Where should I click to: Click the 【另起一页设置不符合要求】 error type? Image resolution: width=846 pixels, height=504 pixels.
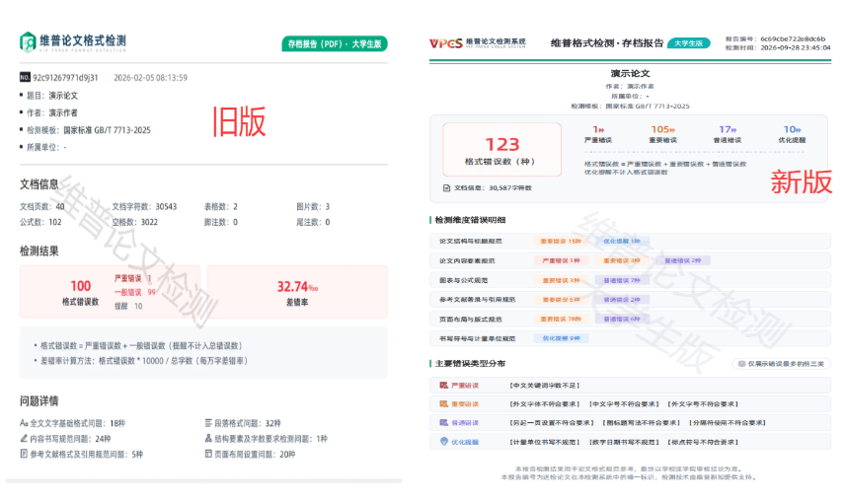point(551,423)
